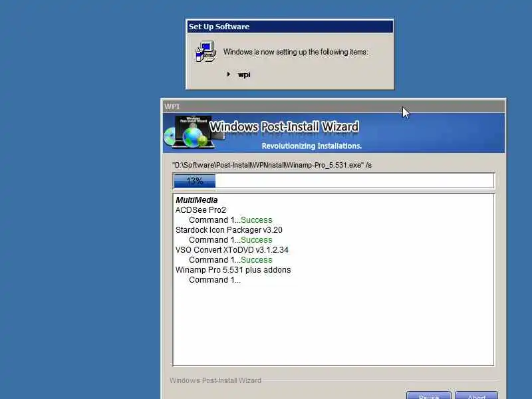This screenshot has height=399, width=532.
Task: Click the Pause button
Action: (x=429, y=395)
